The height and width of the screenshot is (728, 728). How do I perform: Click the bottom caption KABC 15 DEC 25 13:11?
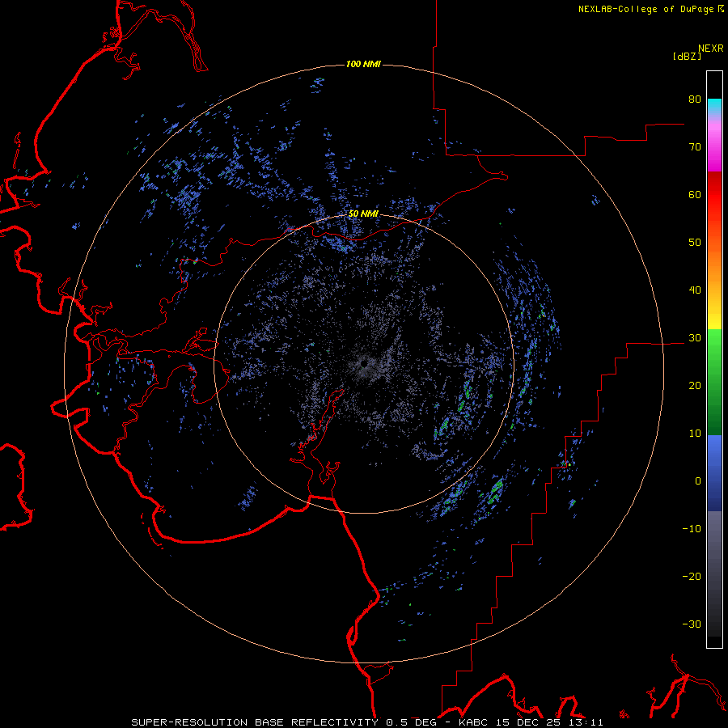(x=531, y=722)
